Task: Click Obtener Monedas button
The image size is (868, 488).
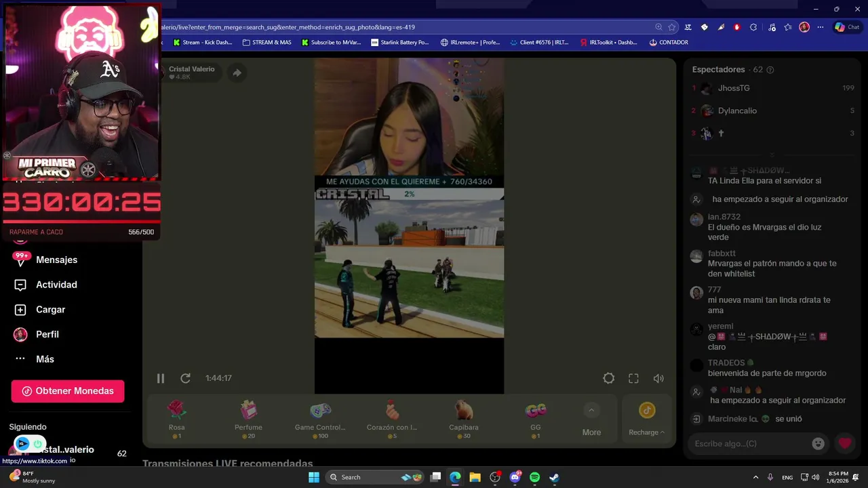Action: point(68,391)
